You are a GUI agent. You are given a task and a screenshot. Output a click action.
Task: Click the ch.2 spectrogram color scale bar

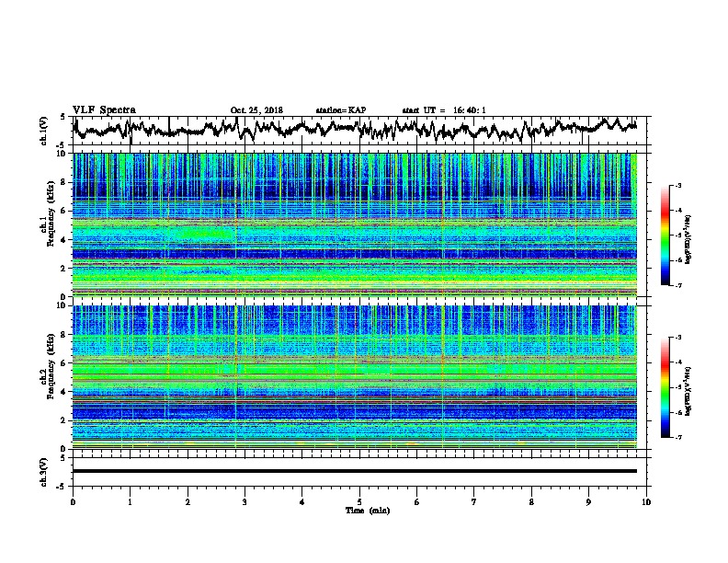pyautogui.click(x=665, y=387)
